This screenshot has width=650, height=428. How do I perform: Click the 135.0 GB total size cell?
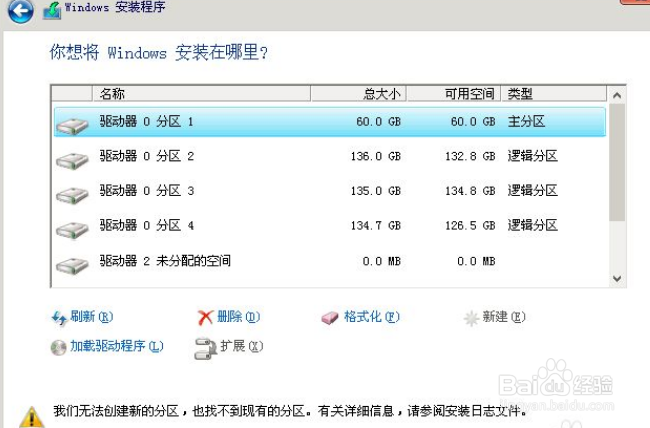pyautogui.click(x=376, y=191)
